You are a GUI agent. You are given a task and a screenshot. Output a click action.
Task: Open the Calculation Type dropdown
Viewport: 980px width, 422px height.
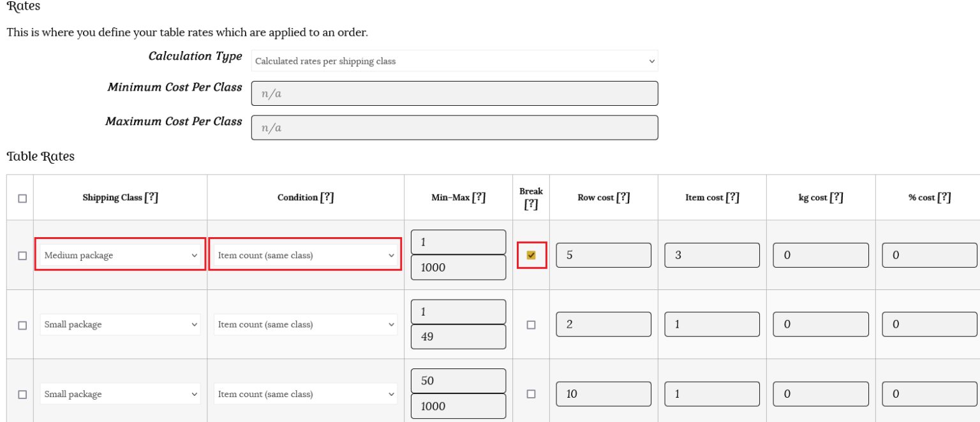[454, 61]
